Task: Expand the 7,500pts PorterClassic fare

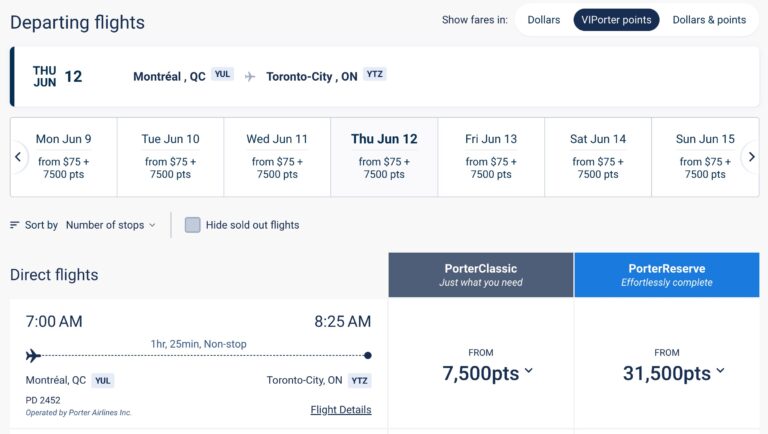Action: point(488,373)
